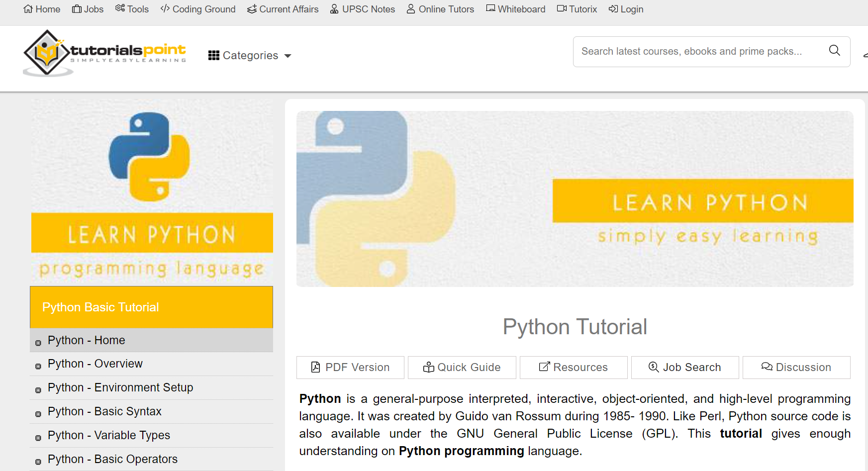Click the search magnifier icon
868x471 pixels.
click(835, 50)
